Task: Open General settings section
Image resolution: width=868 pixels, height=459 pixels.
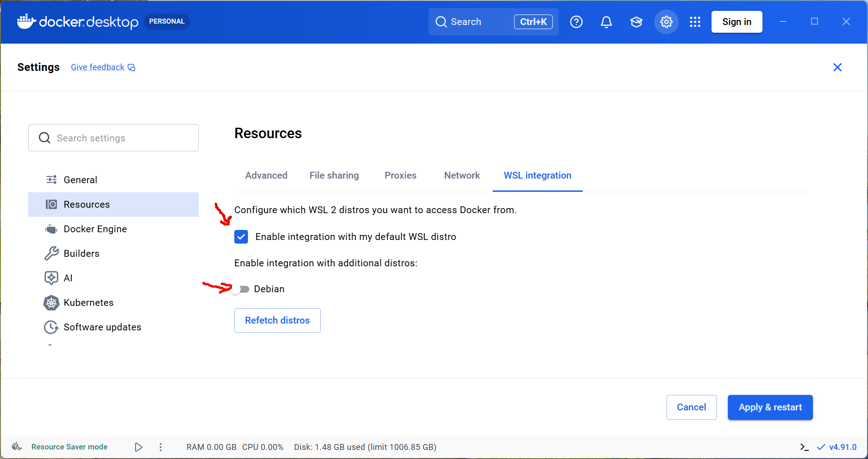Action: pyautogui.click(x=113, y=180)
